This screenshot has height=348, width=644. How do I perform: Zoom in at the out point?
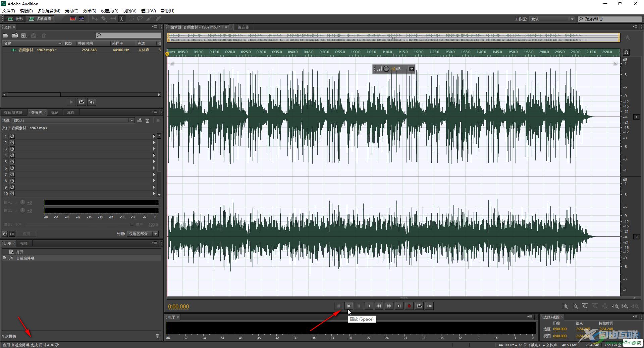625,306
